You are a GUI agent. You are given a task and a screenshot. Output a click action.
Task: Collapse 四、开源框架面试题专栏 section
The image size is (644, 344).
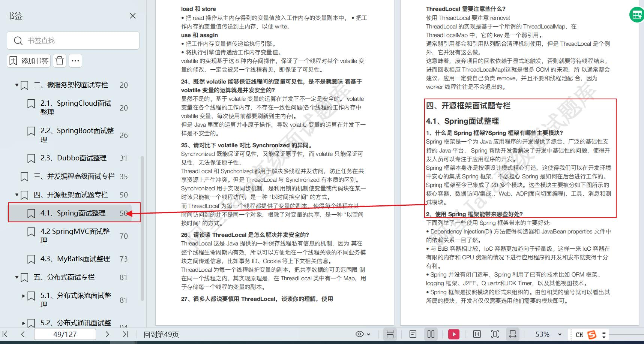pos(17,195)
